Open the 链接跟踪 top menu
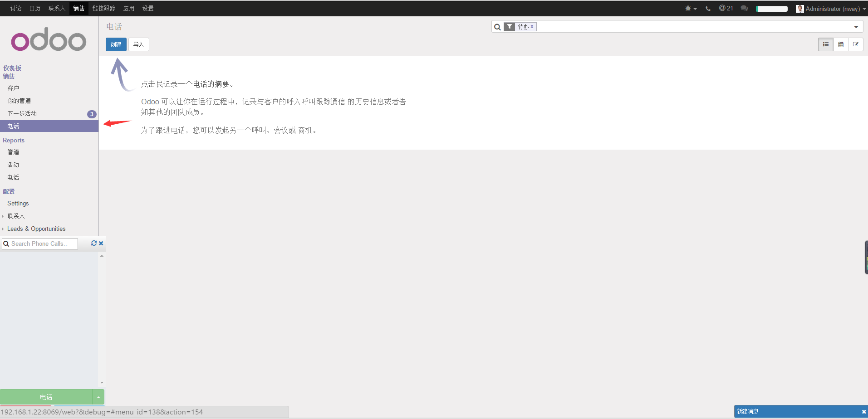This screenshot has height=419, width=868. pos(104,8)
